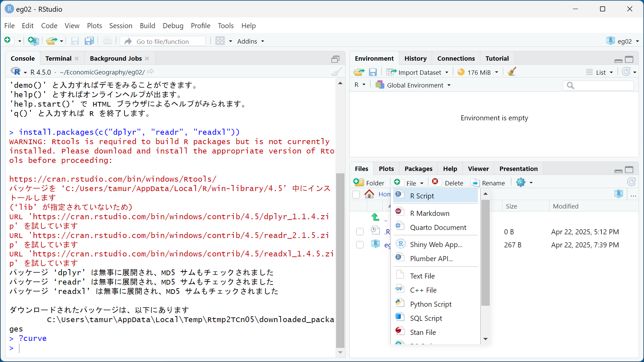
Task: Click the Delete file red icon
Action: (x=435, y=182)
